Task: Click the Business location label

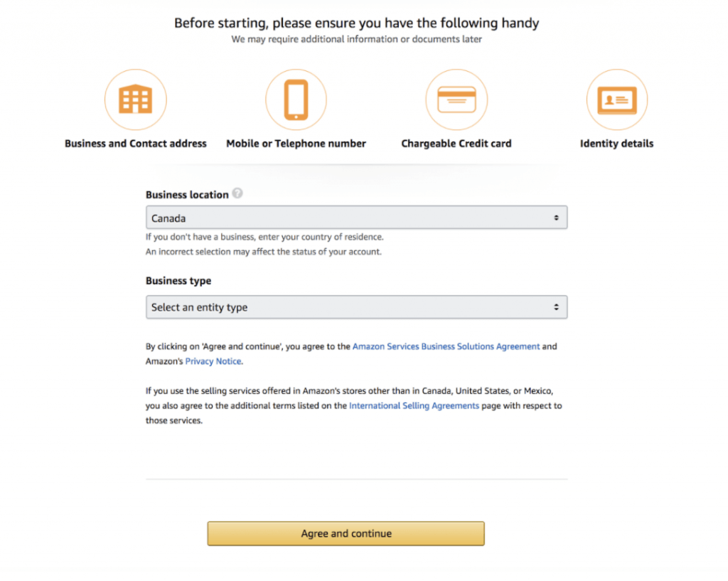Action: (x=188, y=194)
